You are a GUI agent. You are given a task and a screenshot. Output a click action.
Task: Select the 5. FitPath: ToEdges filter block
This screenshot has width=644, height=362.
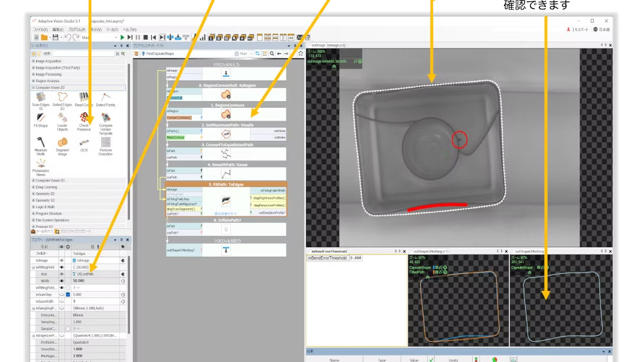tap(226, 185)
